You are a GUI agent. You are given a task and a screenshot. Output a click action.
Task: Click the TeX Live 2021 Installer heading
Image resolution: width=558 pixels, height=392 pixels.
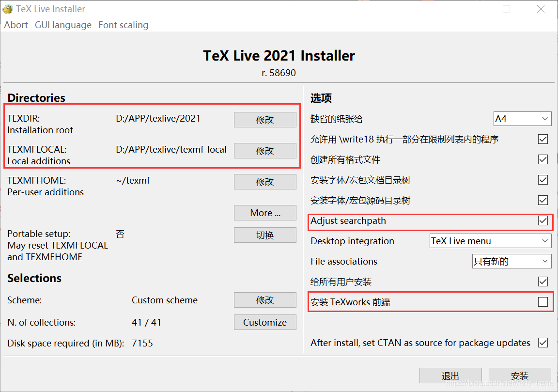click(x=279, y=56)
